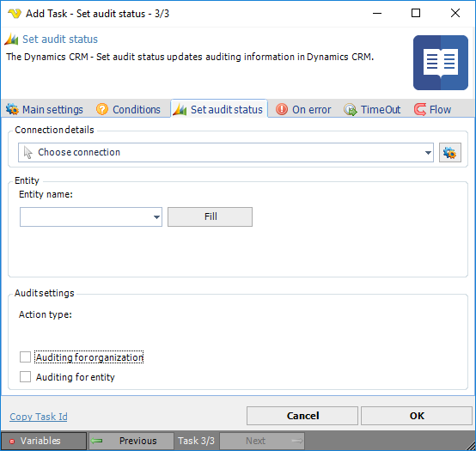Select the Set audit status tab
Image resolution: width=476 pixels, height=451 pixels.
tap(218, 109)
